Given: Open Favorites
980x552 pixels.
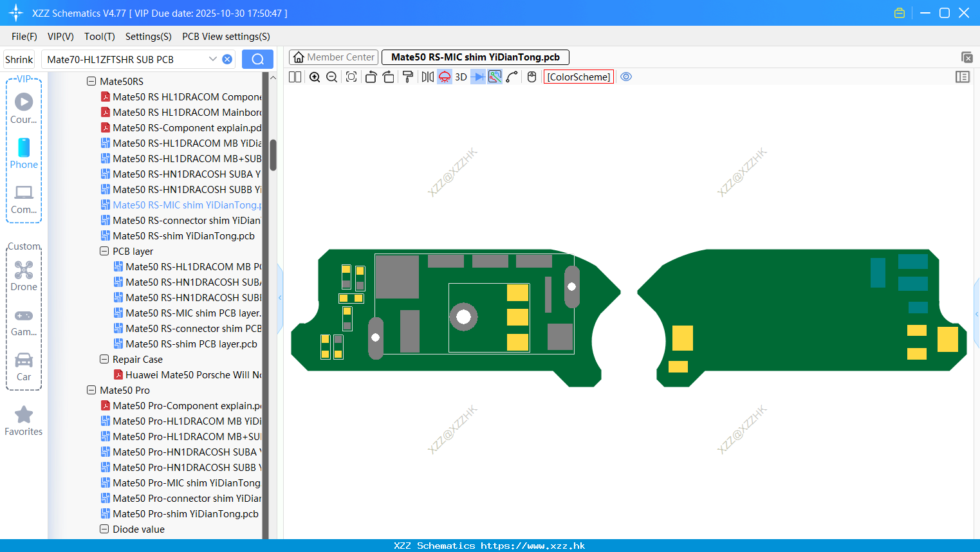Looking at the screenshot, I should [x=24, y=421].
